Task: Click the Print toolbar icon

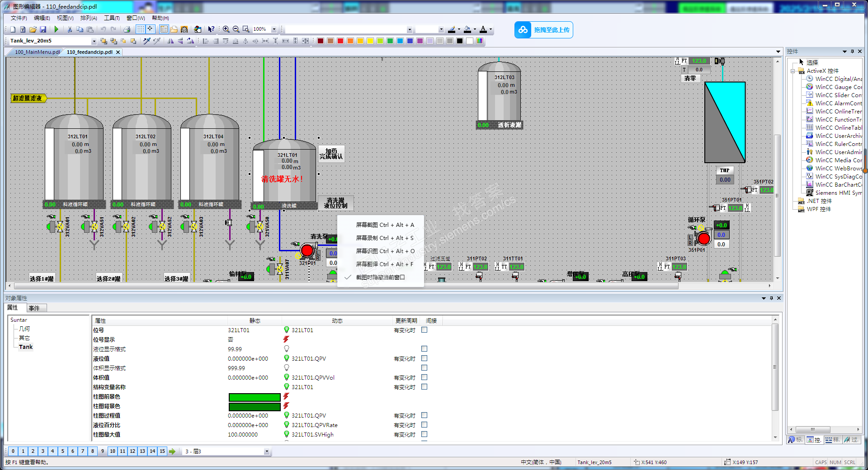Action: tap(127, 29)
